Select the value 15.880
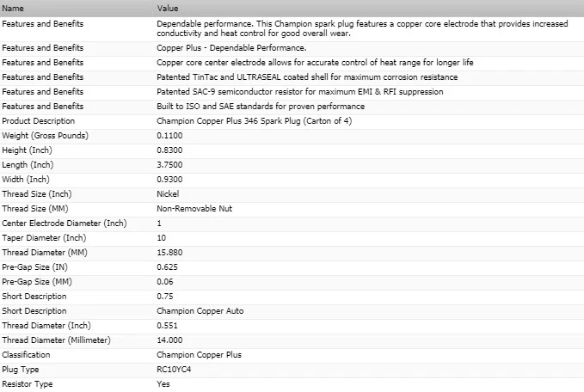 pos(169,253)
